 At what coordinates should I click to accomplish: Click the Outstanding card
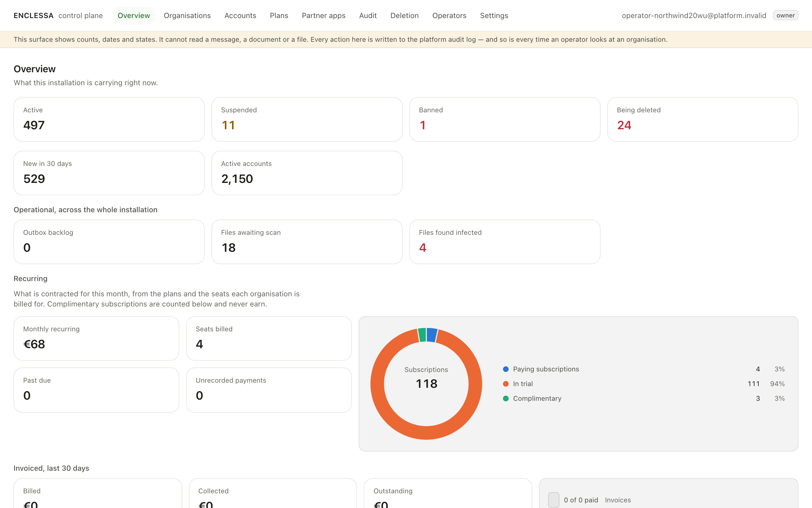pos(448,493)
